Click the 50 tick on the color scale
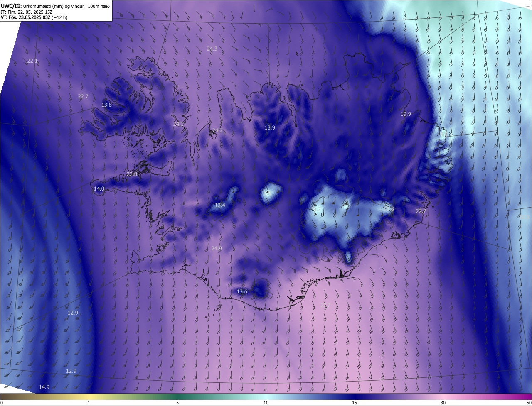Screen dimensions: 532x406 coord(529,403)
